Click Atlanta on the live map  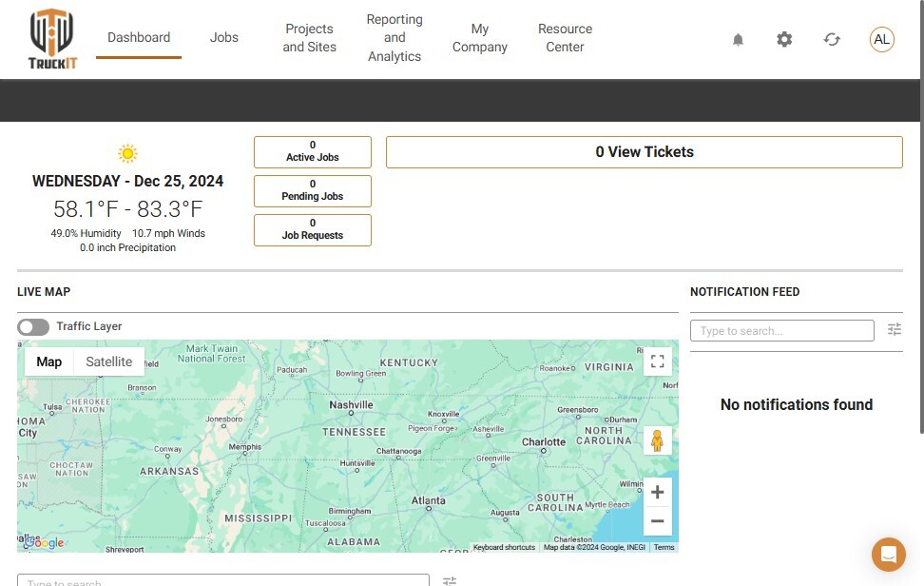(429, 501)
